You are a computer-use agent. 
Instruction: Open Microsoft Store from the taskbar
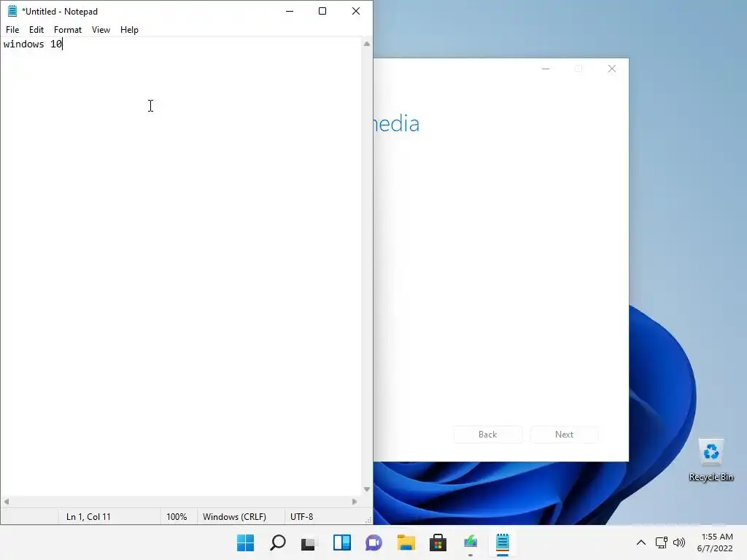(438, 542)
